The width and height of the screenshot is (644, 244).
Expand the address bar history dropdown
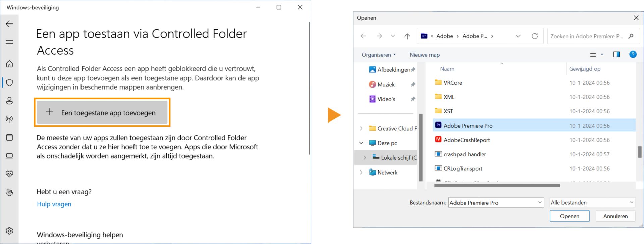[x=518, y=36]
